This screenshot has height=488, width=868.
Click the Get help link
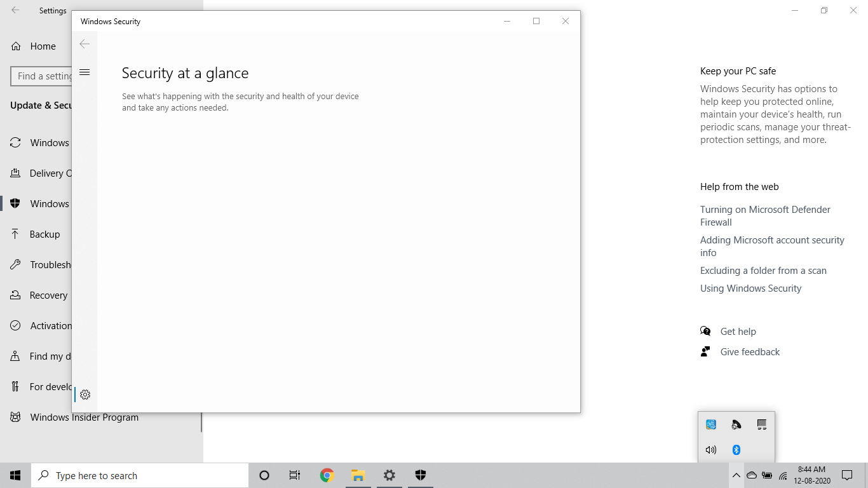(738, 332)
